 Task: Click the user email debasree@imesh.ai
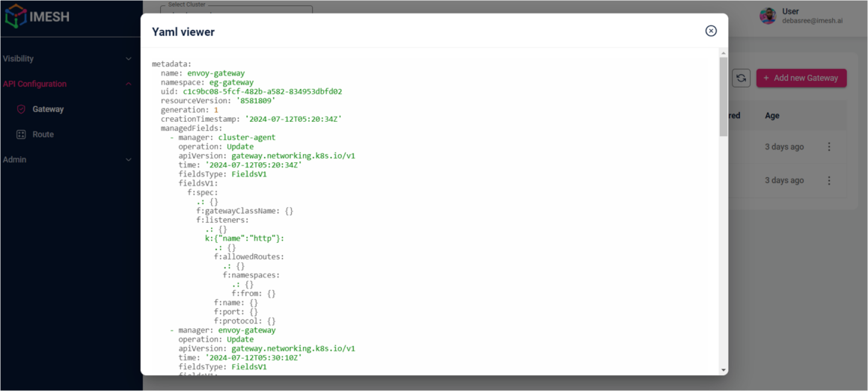coord(813,21)
